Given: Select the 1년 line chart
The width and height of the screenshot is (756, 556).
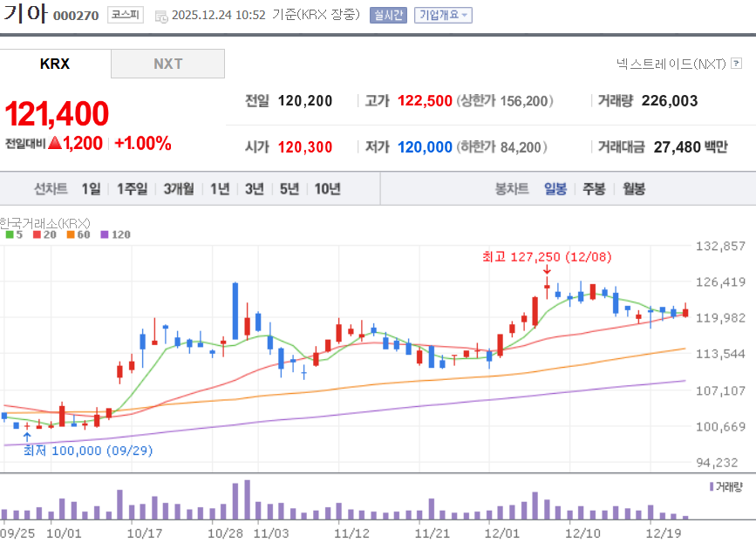Looking at the screenshot, I should [x=220, y=189].
